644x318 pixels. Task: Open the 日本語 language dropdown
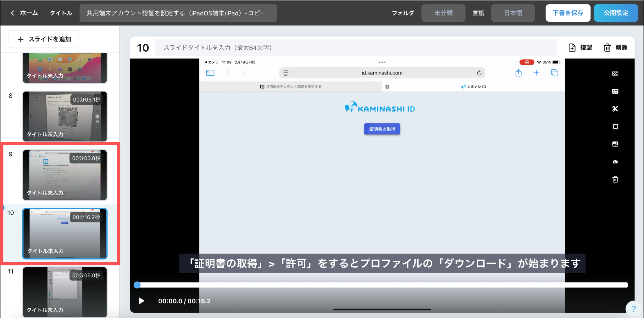click(513, 13)
